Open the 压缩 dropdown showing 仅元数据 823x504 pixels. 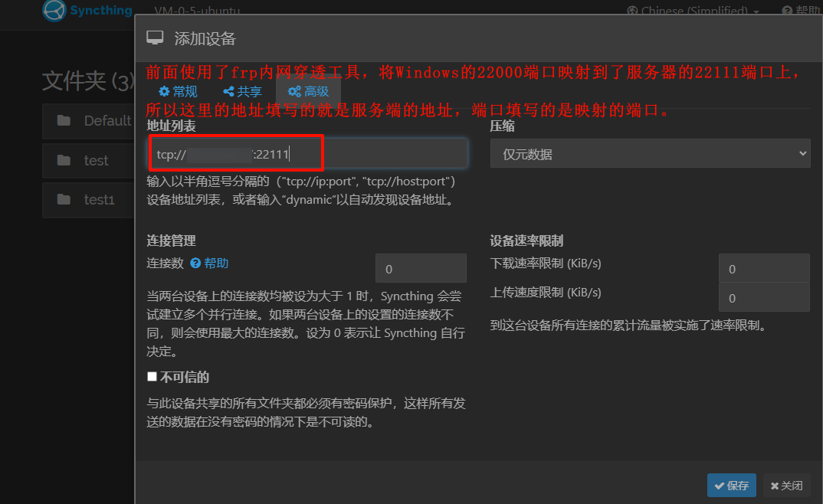pyautogui.click(x=650, y=154)
